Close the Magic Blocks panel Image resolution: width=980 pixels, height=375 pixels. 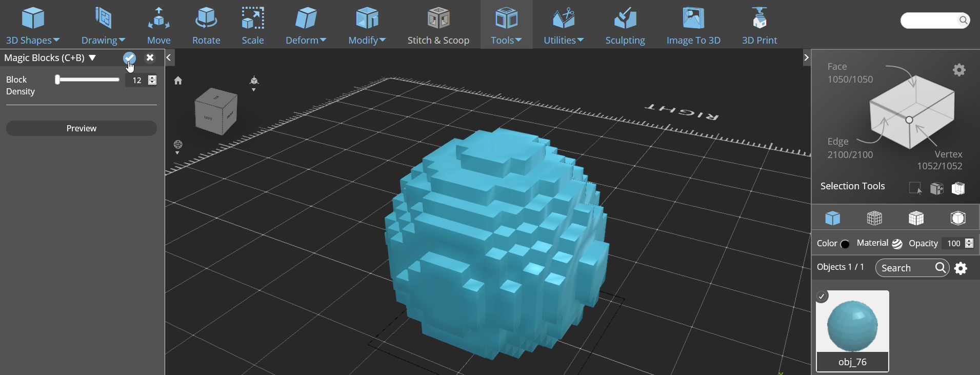pos(150,57)
